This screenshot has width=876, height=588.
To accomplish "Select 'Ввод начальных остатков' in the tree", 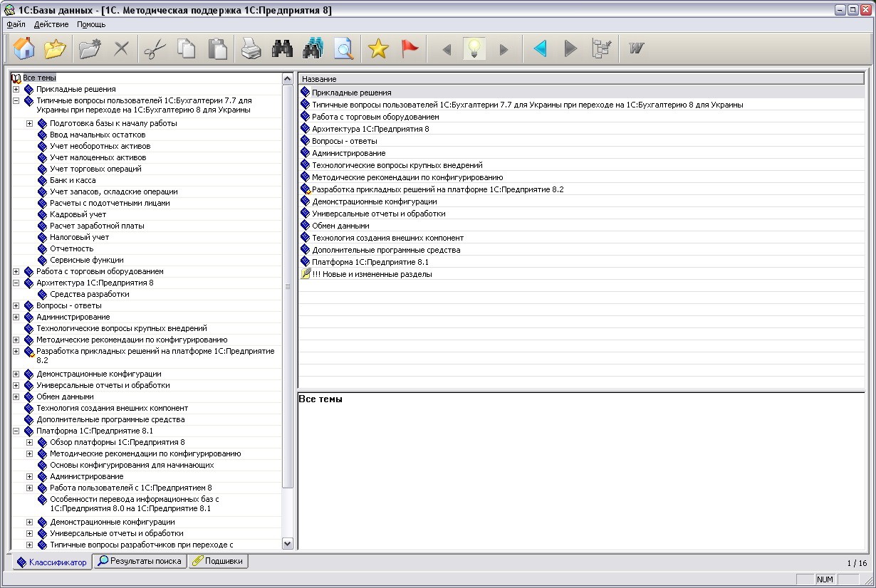I will tap(98, 135).
